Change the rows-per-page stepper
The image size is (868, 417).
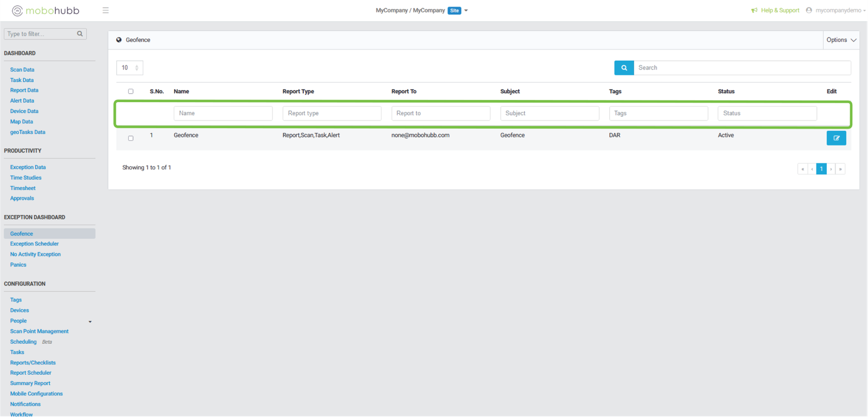click(x=136, y=68)
